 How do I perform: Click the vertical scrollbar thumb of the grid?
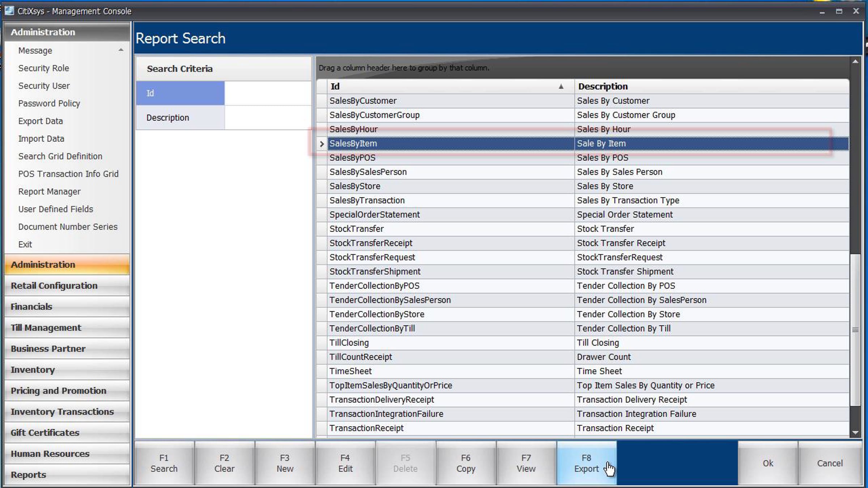(x=855, y=329)
